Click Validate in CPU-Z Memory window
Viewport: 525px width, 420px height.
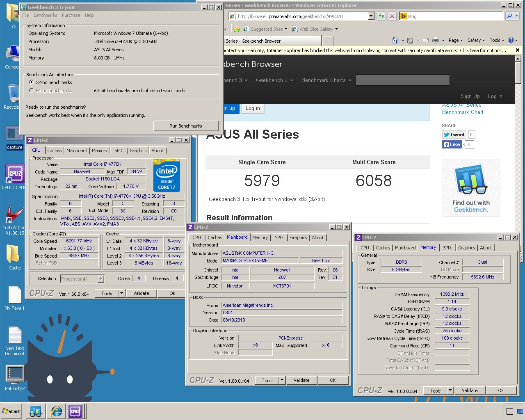coord(470,390)
